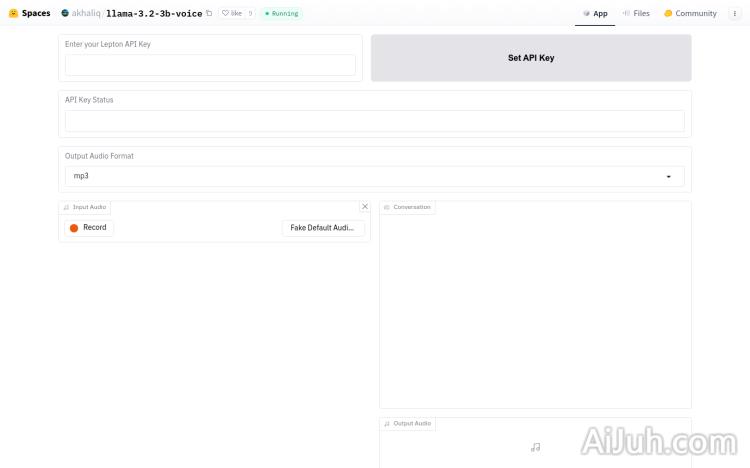Click the music note in Output Audio
The image size is (750, 468).
[535, 447]
